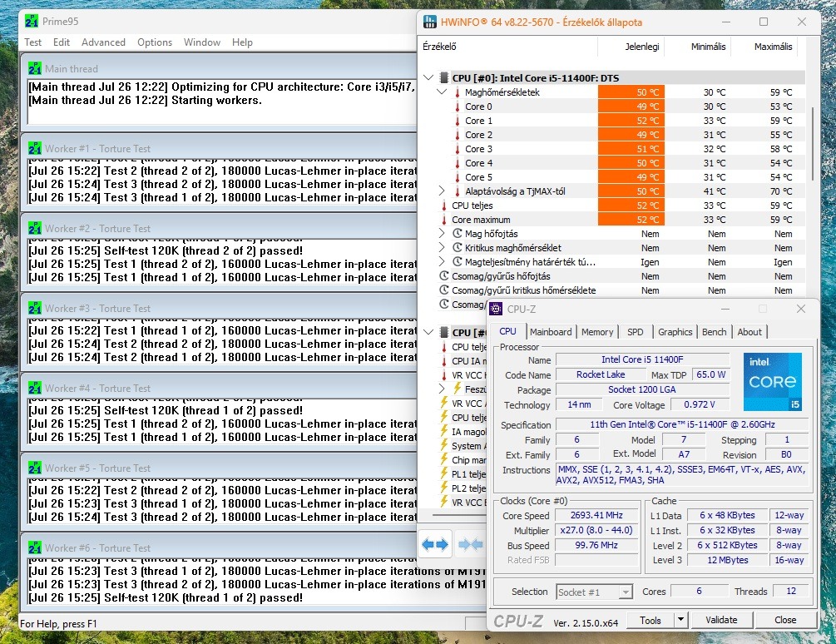Image resolution: width=836 pixels, height=644 pixels.
Task: Click the Maximális column header
Action: coord(764,47)
